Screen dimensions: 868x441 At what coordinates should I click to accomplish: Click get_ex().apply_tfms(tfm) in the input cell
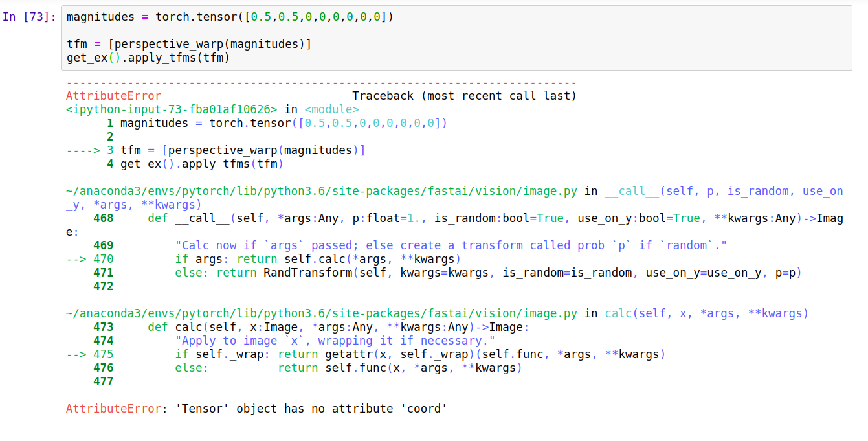click(x=148, y=58)
